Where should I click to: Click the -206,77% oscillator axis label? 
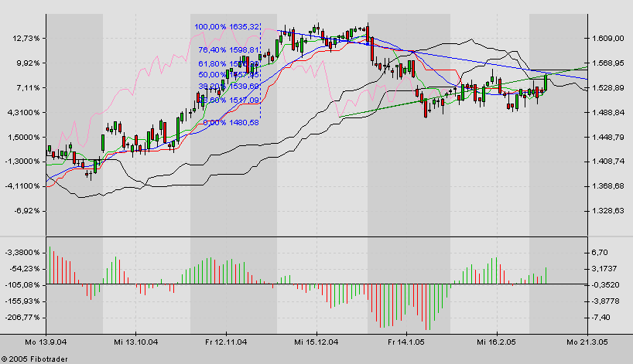25,317
